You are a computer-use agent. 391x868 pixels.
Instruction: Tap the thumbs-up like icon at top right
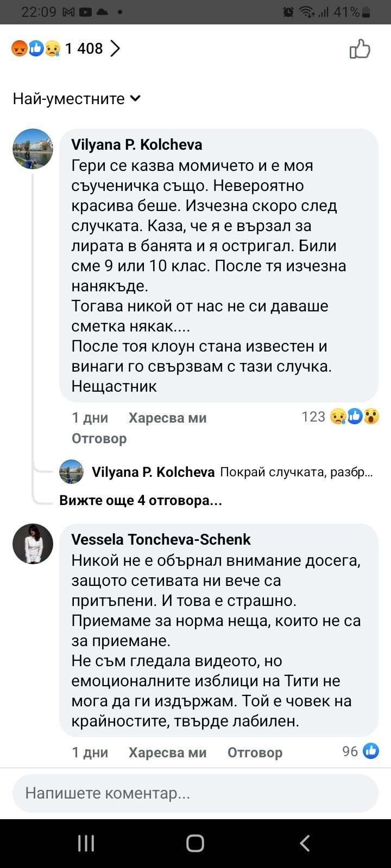coord(360,49)
